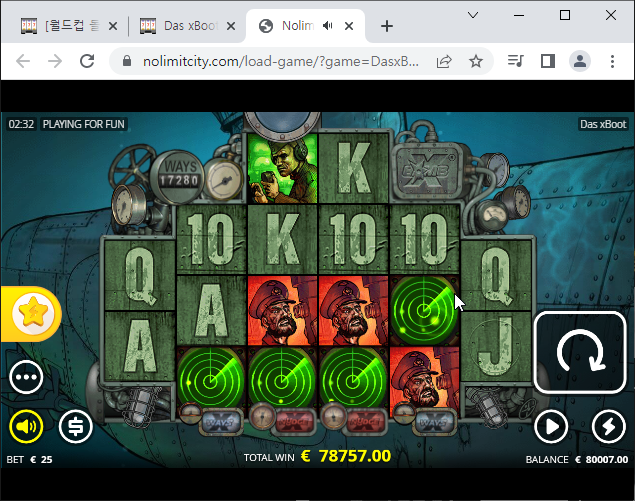Click the left xWays badge under the reels

pos(220,422)
